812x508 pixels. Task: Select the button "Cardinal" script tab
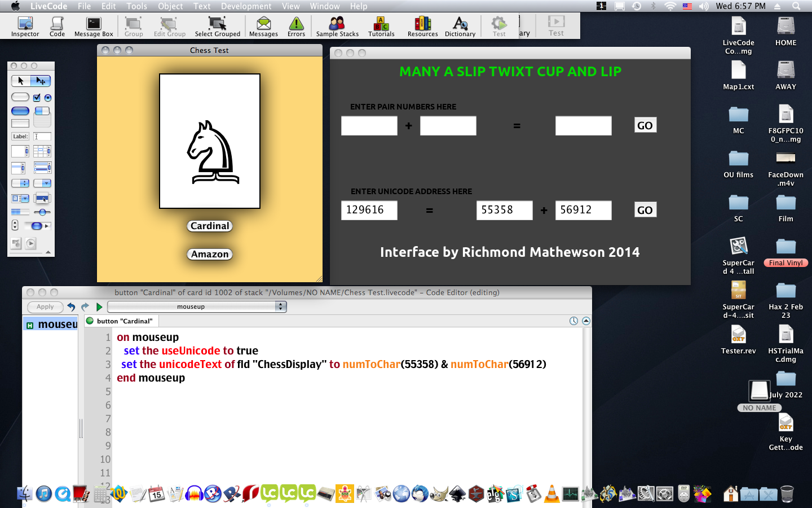coord(122,321)
